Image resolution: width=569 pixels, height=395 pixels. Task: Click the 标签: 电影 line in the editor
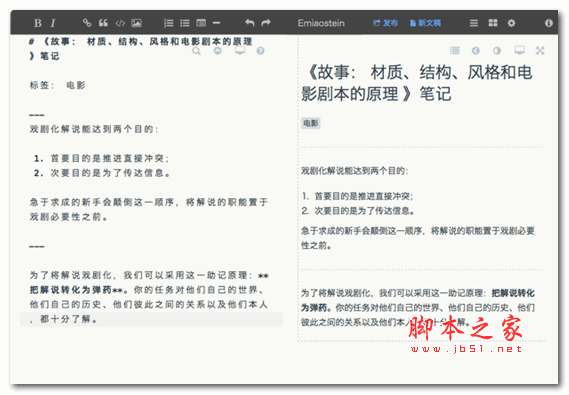(57, 86)
